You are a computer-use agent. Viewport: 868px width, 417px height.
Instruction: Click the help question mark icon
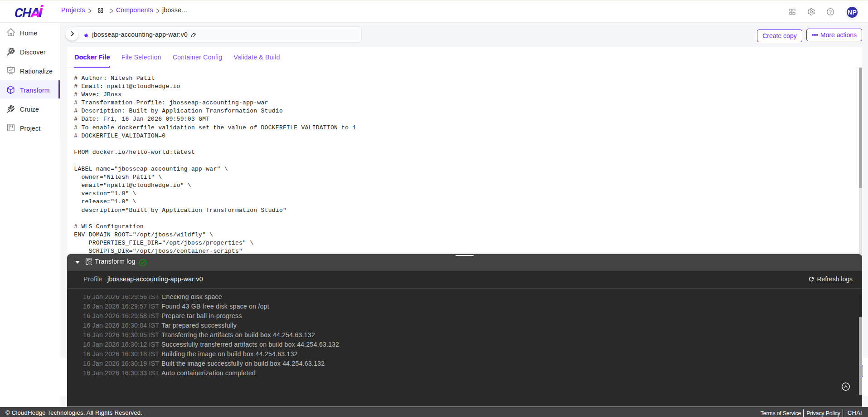(x=830, y=12)
